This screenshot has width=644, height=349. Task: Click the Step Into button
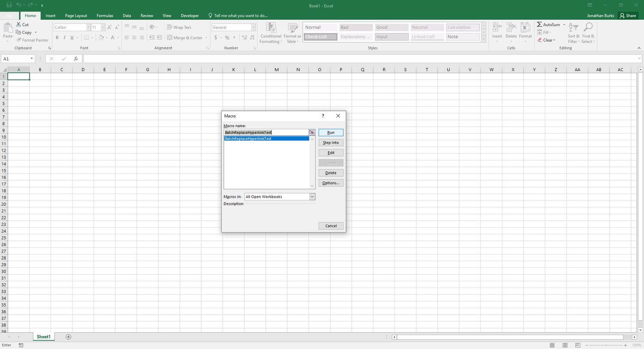[331, 143]
